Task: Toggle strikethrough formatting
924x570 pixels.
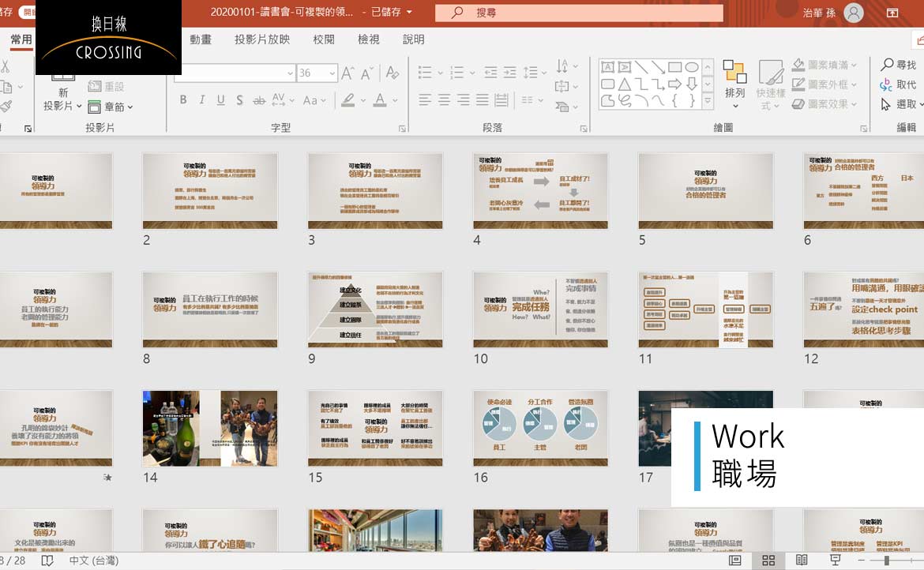Action: click(x=259, y=101)
